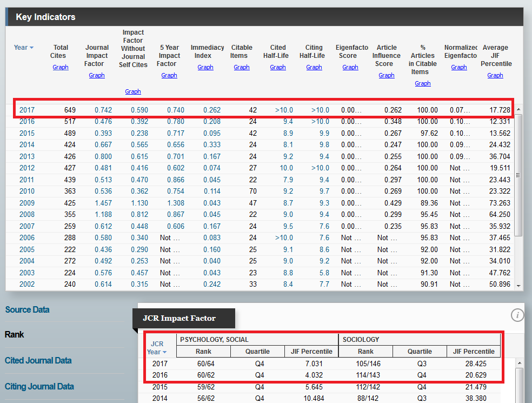
Task: Click the Key Indicators panel title
Action: click(x=45, y=17)
